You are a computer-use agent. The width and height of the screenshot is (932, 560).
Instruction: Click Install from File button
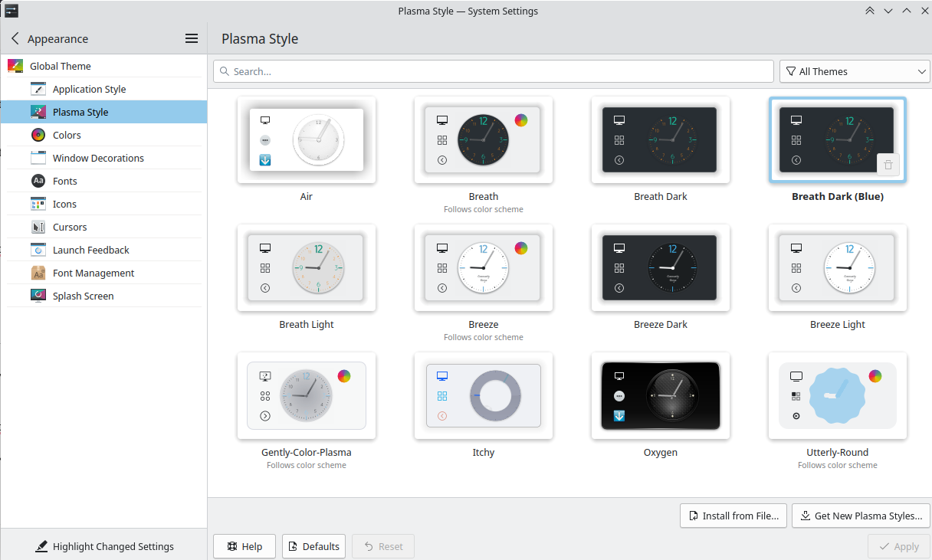click(733, 516)
